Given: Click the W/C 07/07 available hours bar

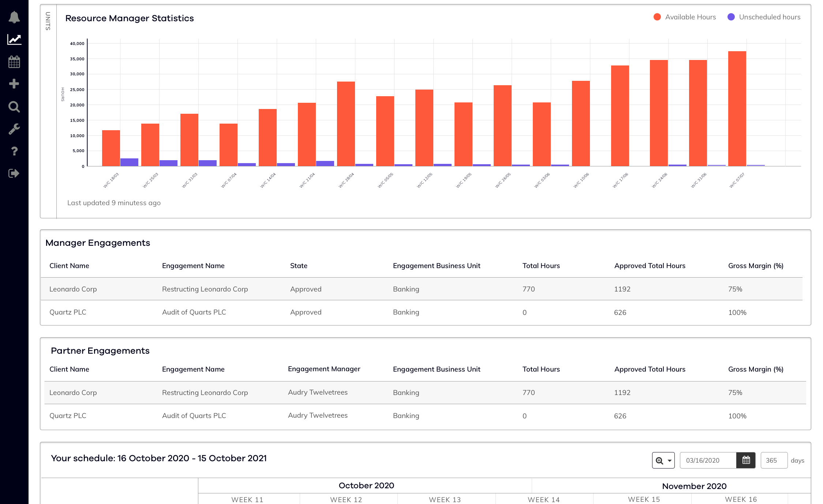Looking at the screenshot, I should (737, 109).
